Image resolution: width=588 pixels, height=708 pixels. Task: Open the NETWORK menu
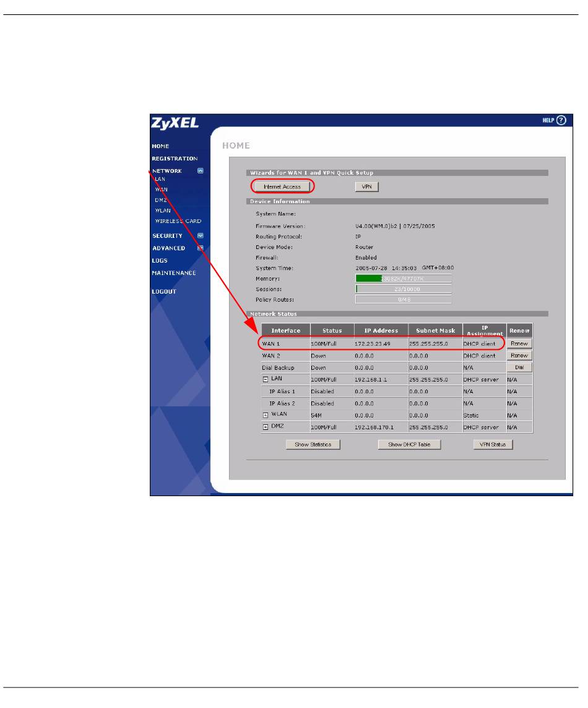[x=167, y=171]
